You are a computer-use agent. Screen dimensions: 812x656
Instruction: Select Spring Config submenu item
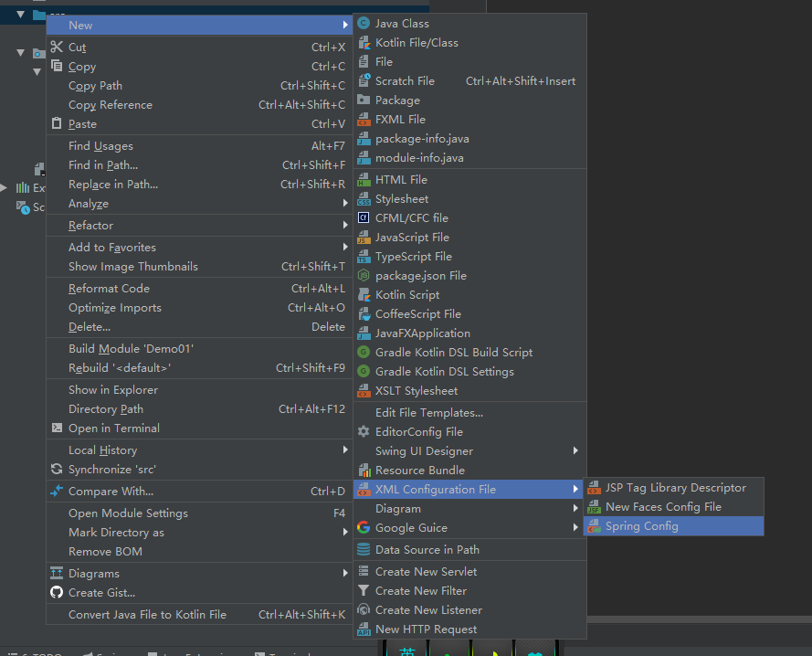click(x=674, y=526)
